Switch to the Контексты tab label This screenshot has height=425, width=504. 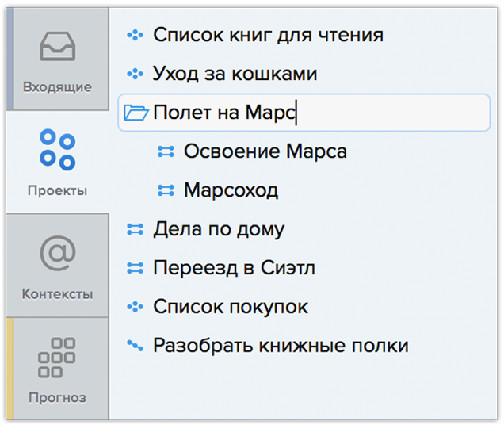point(58,294)
